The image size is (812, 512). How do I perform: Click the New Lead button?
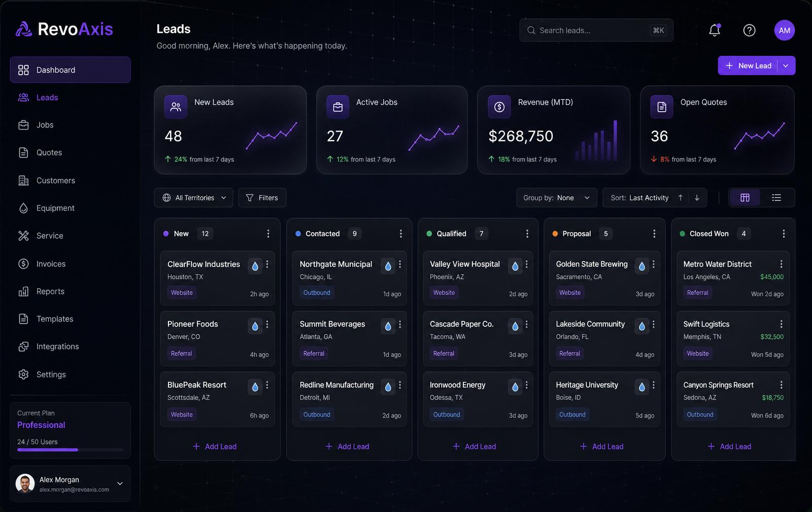748,66
